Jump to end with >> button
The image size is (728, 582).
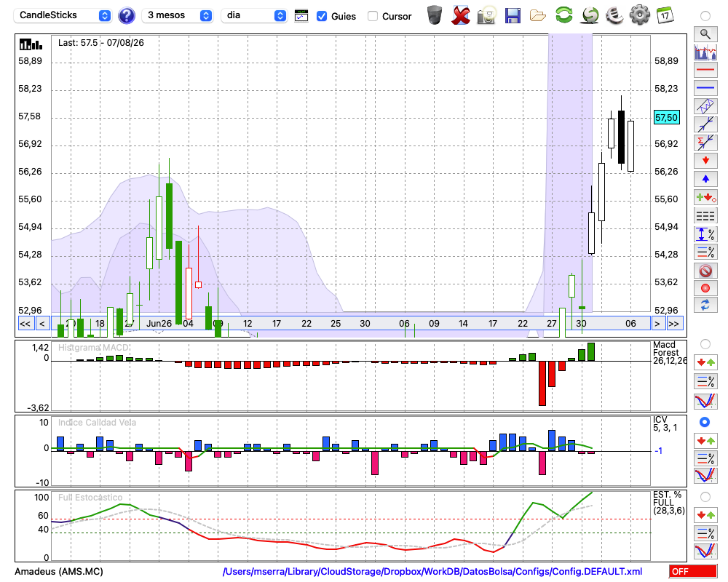pyautogui.click(x=675, y=324)
